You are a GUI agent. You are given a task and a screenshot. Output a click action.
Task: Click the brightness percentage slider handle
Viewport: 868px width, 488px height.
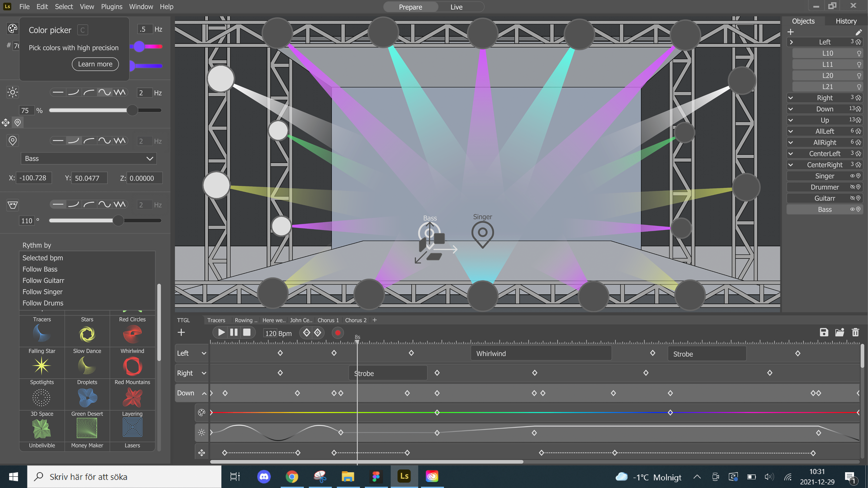[x=132, y=110]
